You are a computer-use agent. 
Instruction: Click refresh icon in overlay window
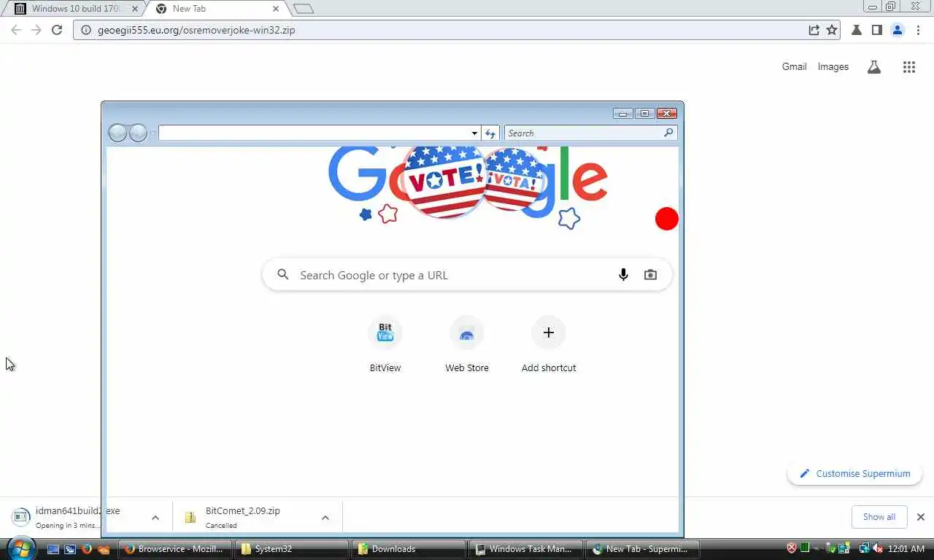coord(490,133)
